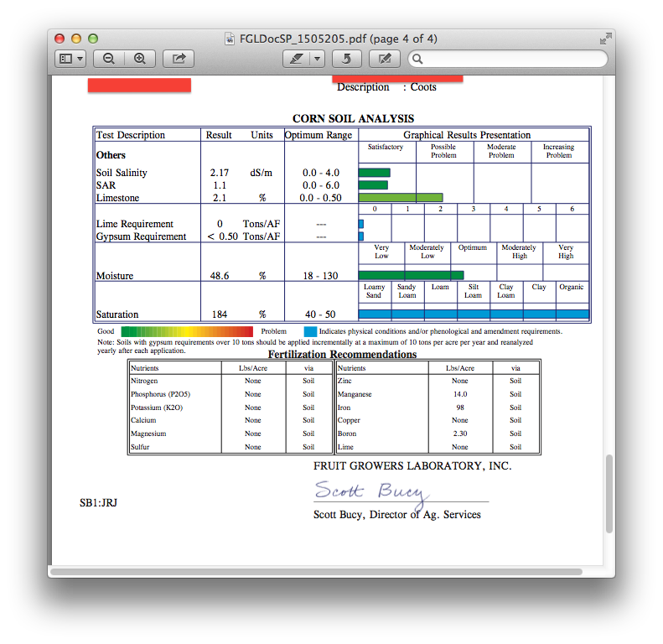Expand the highlight color dropdown arrow
This screenshot has width=663, height=644.
pyautogui.click(x=317, y=59)
